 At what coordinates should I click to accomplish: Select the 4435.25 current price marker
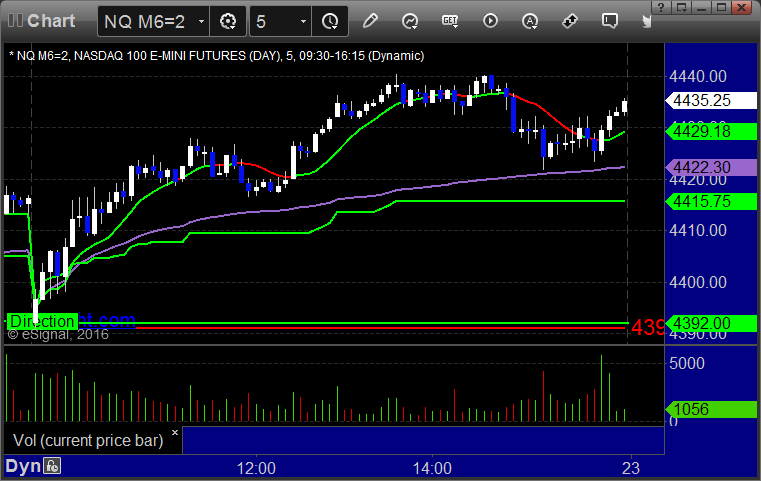click(711, 100)
